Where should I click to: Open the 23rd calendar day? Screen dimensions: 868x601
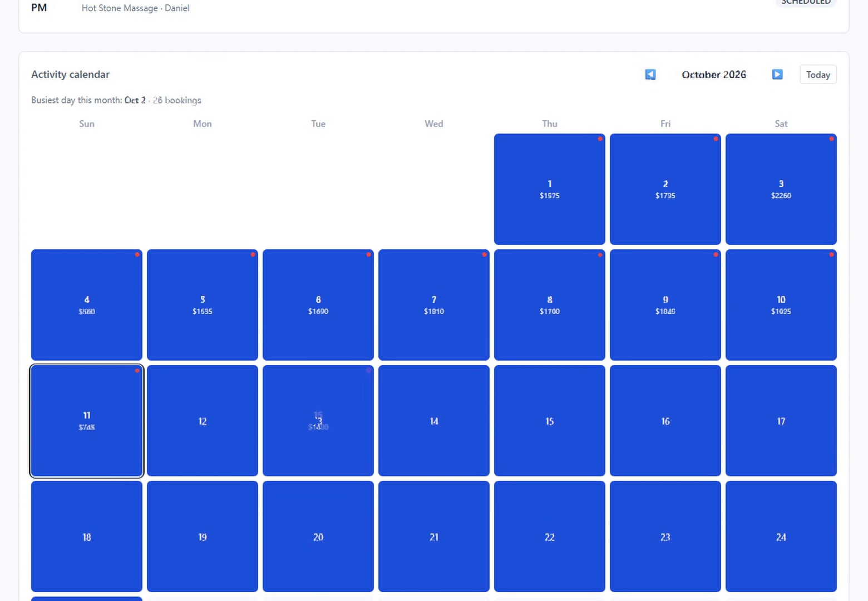coord(665,536)
